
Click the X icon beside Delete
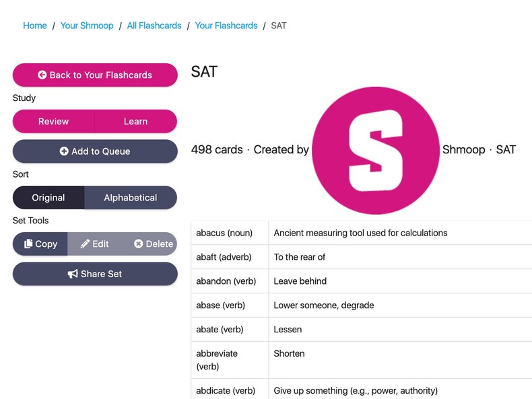pos(138,244)
